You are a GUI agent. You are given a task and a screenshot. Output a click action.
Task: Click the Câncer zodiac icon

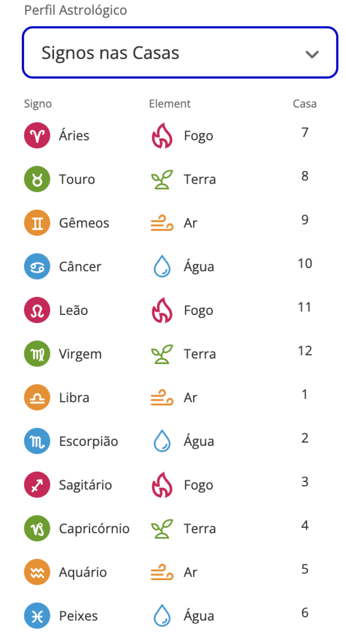(37, 266)
